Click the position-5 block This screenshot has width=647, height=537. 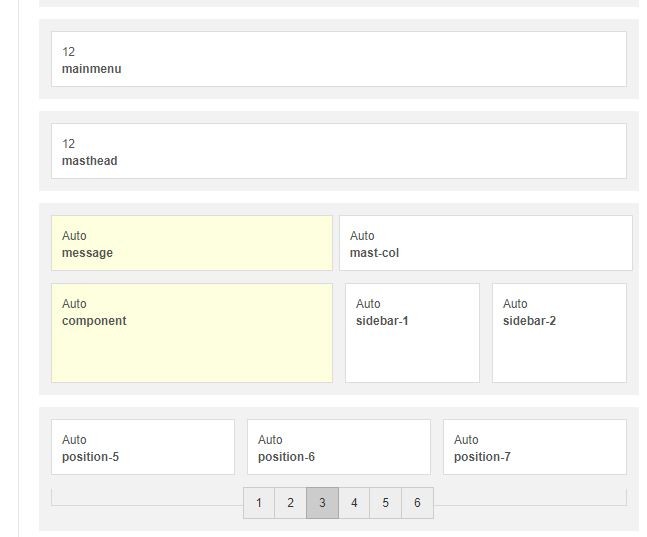click(143, 447)
